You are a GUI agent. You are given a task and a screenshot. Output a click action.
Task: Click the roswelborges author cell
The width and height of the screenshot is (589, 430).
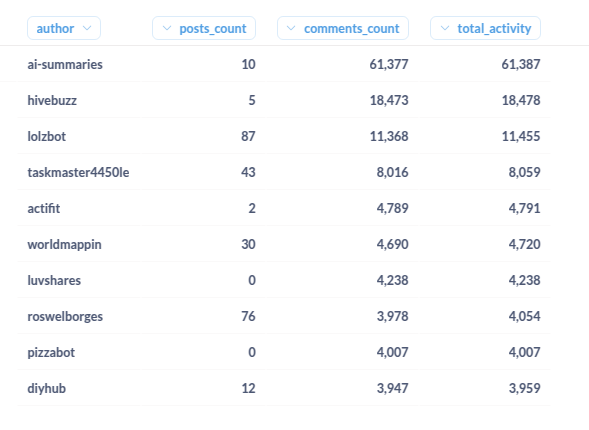(65, 317)
